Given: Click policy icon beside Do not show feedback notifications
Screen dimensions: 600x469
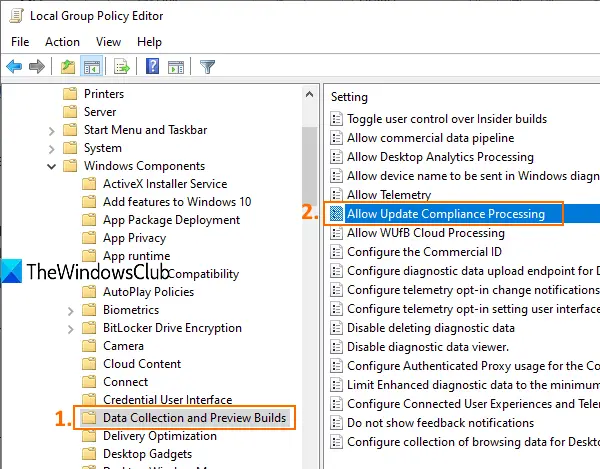Looking at the screenshot, I should [x=336, y=423].
